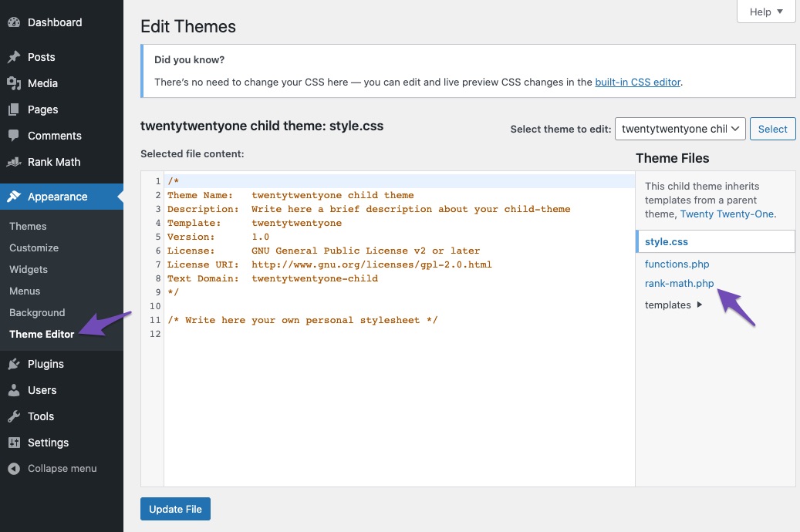The image size is (800, 532).
Task: Click the Posts pushpin icon
Action: [x=14, y=57]
